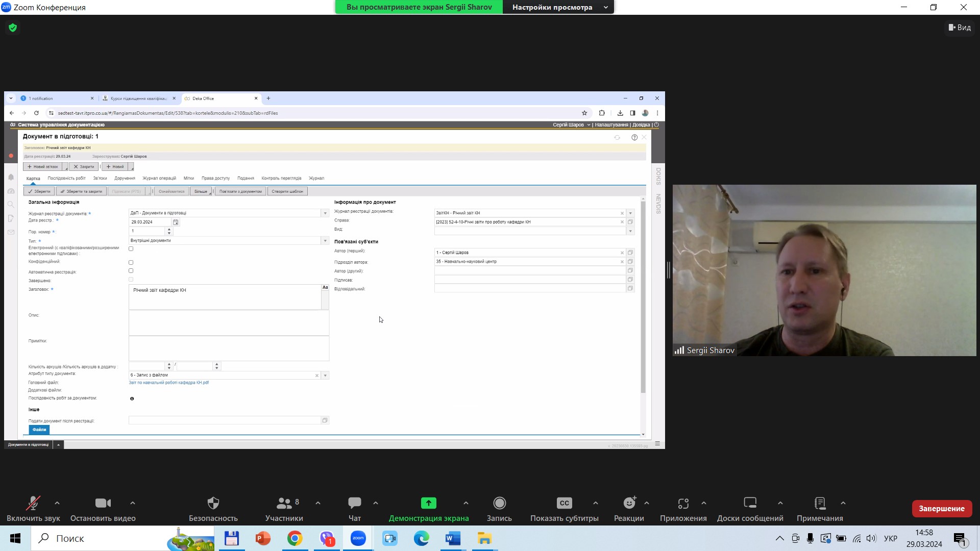Click the green screen share button
Screen dimensions: 980x551
pos(428,503)
